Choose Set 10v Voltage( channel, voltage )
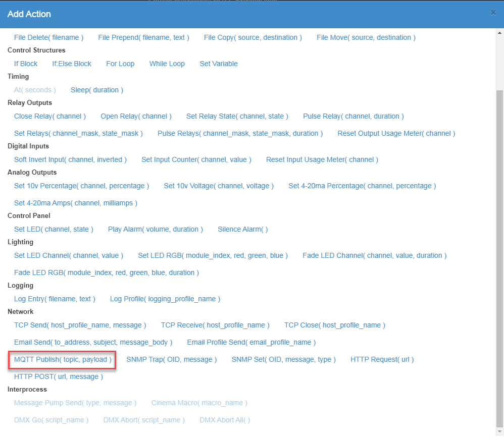 tap(219, 186)
